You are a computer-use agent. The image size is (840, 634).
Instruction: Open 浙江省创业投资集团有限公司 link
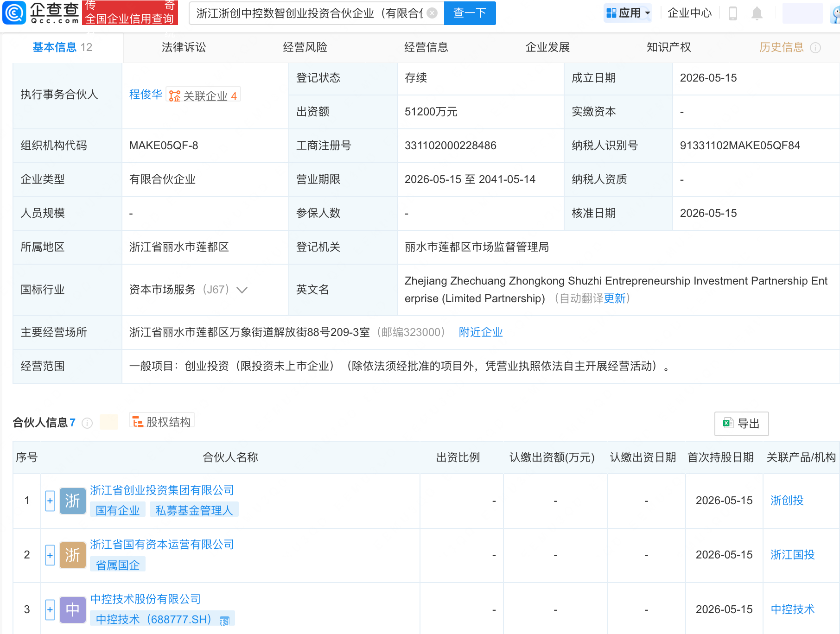tap(162, 490)
